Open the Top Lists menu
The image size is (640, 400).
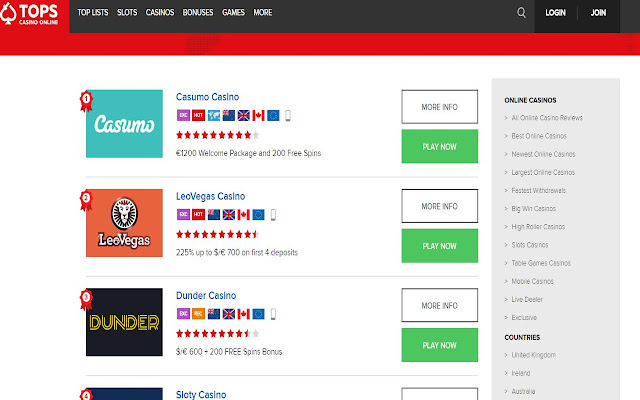(x=93, y=13)
